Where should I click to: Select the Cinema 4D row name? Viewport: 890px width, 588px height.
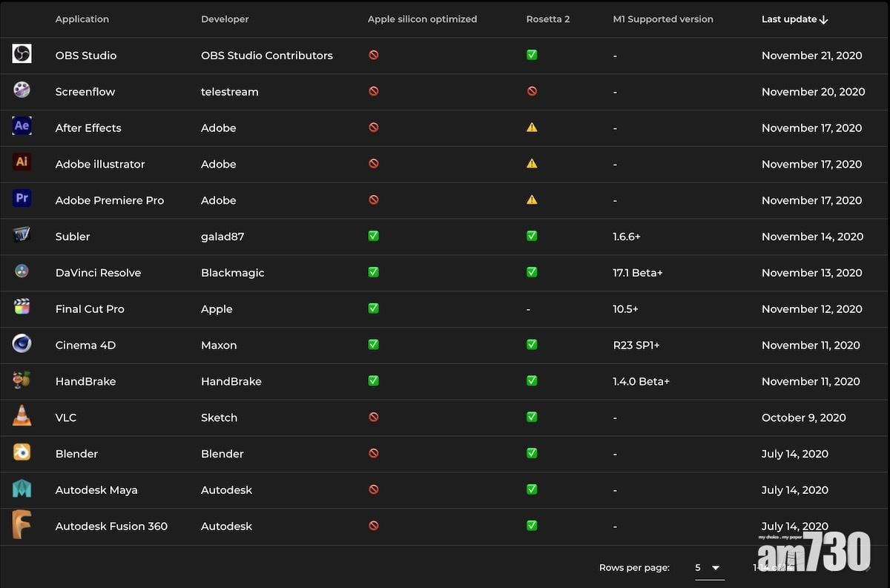[x=85, y=346]
